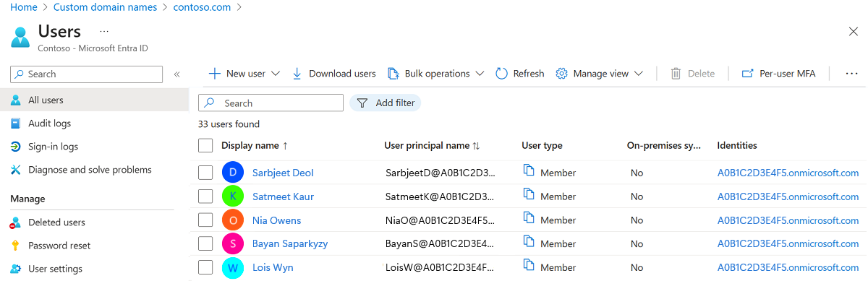Click the User settings icon
868x281 pixels.
(16, 269)
